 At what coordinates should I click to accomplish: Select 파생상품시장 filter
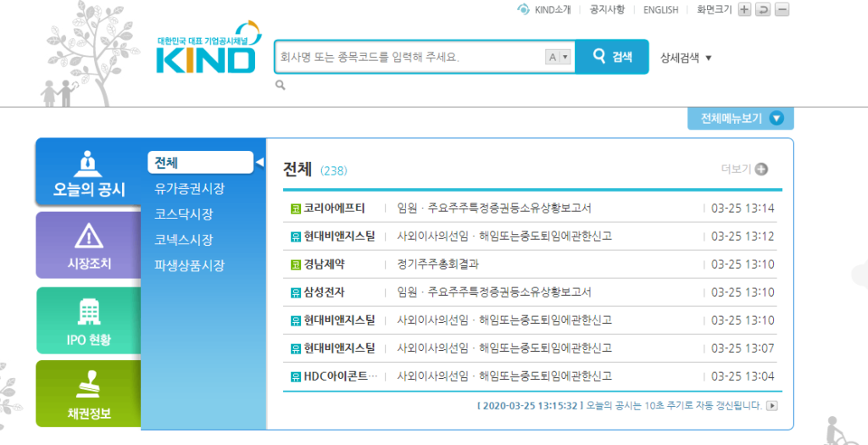[x=189, y=265]
